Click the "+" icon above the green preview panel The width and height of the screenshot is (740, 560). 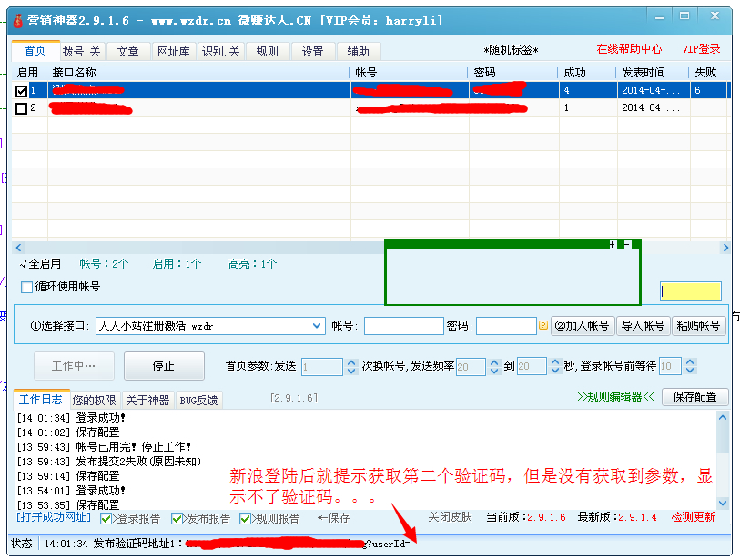point(611,245)
